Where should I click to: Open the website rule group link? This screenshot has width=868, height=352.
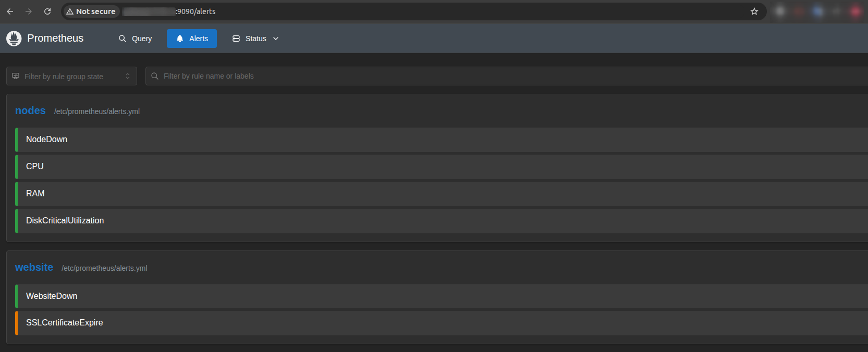pyautogui.click(x=34, y=267)
